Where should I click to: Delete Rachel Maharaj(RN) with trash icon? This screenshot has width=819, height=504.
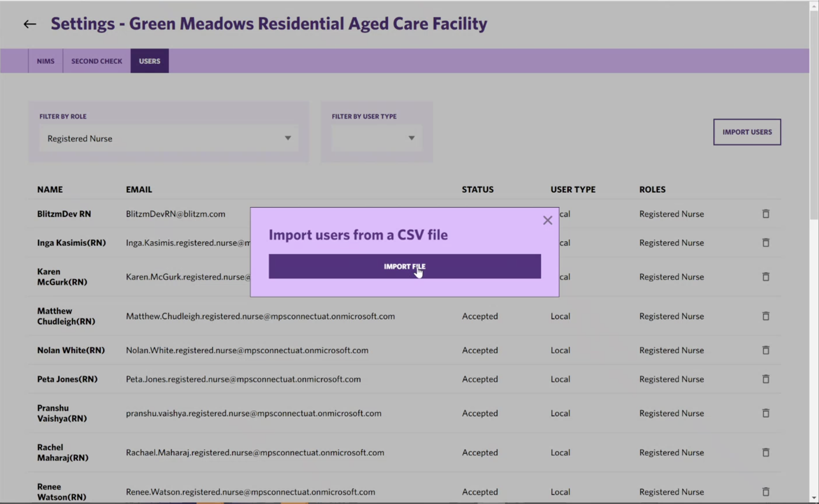pyautogui.click(x=765, y=453)
